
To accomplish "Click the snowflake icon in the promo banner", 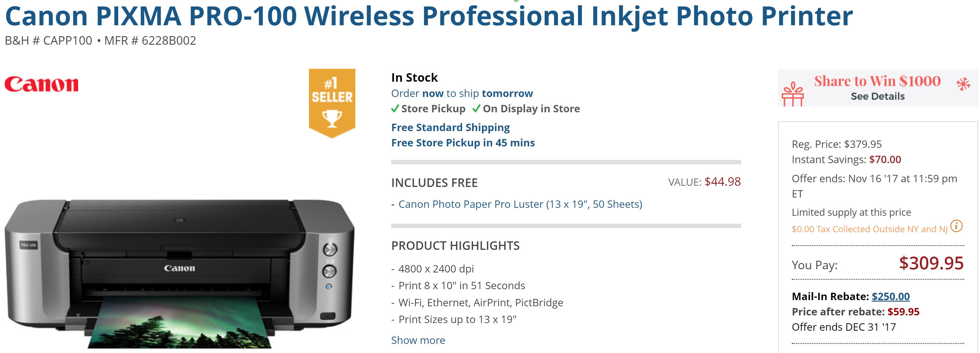I will (x=963, y=84).
